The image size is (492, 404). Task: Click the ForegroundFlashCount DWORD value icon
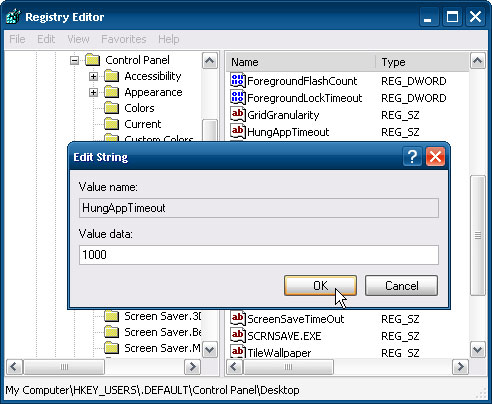tap(238, 81)
